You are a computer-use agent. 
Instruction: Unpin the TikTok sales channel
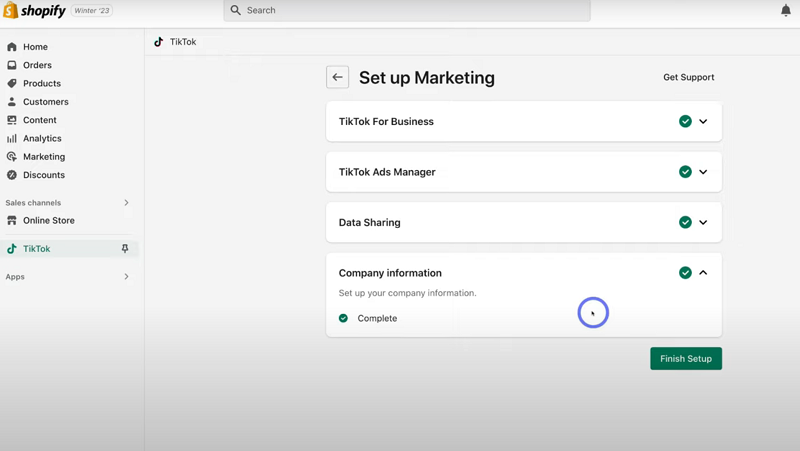pyautogui.click(x=124, y=248)
